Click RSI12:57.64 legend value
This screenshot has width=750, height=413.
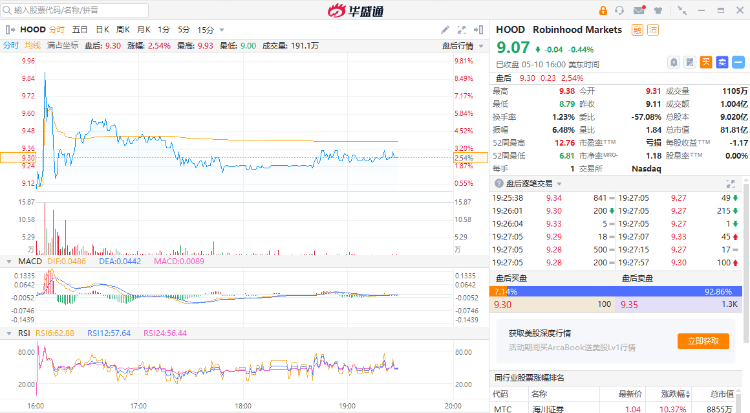pos(109,333)
